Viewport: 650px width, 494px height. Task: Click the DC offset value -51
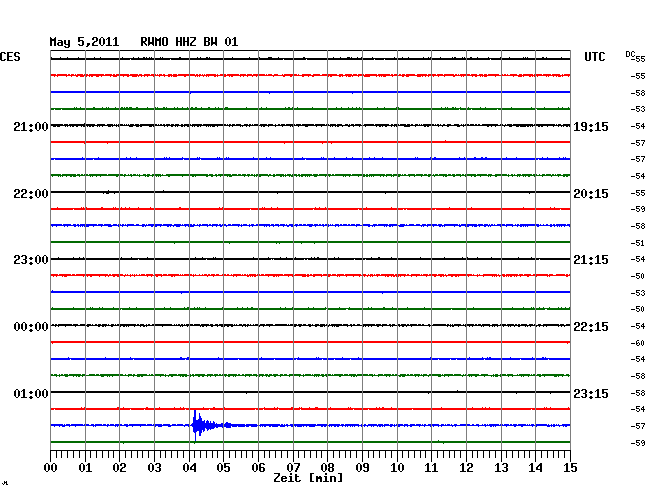point(638,243)
